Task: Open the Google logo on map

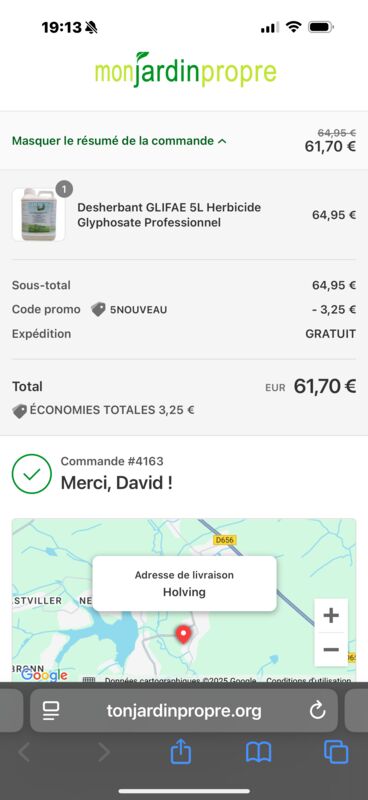Action: (44, 675)
